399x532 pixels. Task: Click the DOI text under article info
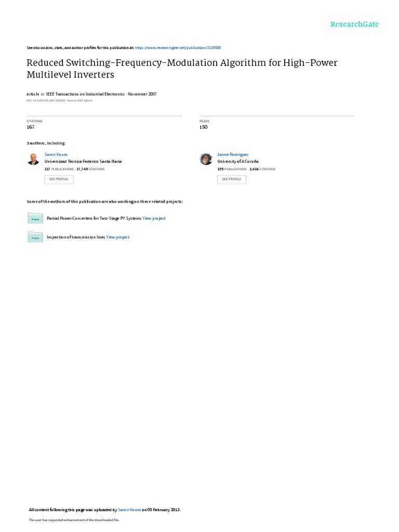46,100
